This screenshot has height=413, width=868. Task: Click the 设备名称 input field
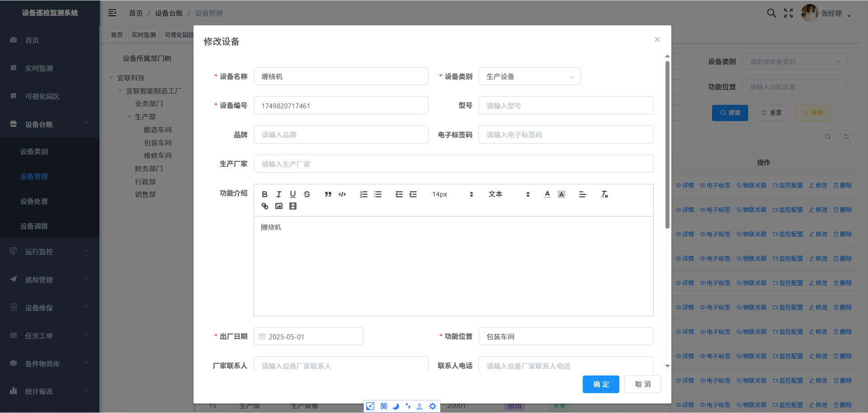pyautogui.click(x=340, y=76)
